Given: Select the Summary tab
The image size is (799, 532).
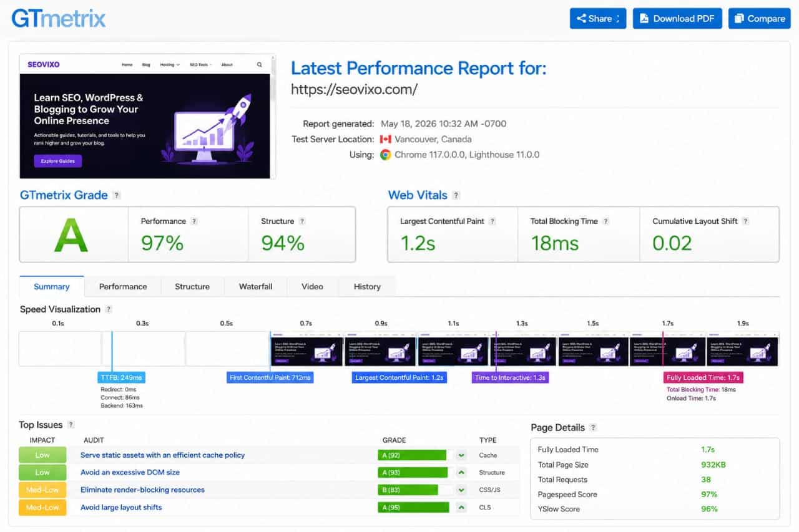Looking at the screenshot, I should (x=51, y=286).
